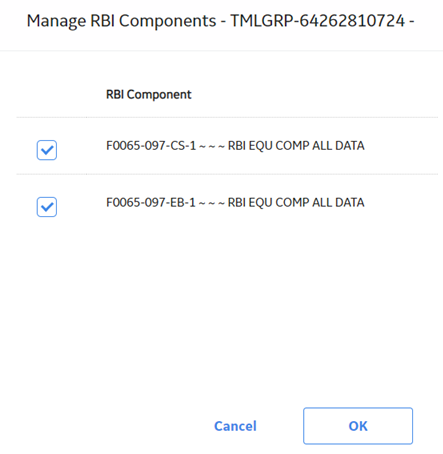Toggle the blue checkmark beside EB-1 component
This screenshot has height=454, width=443.
(x=47, y=207)
